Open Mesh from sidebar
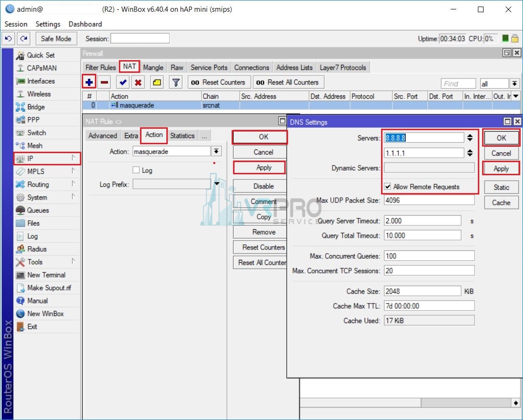This screenshot has width=523, height=420. coord(47,146)
